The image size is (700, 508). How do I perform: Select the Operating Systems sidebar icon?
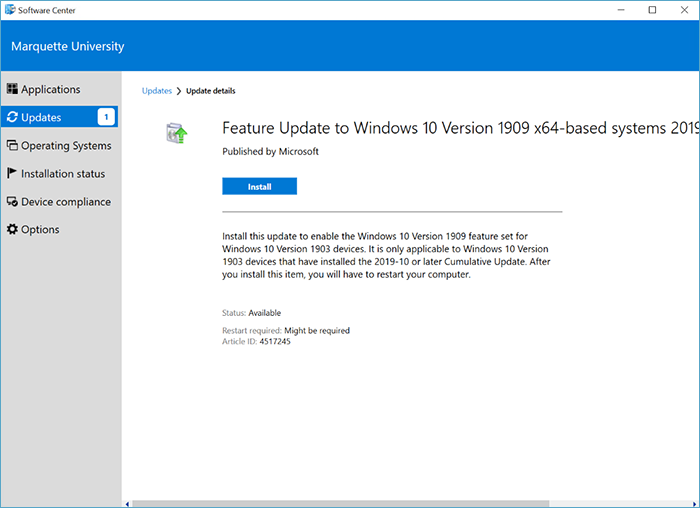pos(12,145)
